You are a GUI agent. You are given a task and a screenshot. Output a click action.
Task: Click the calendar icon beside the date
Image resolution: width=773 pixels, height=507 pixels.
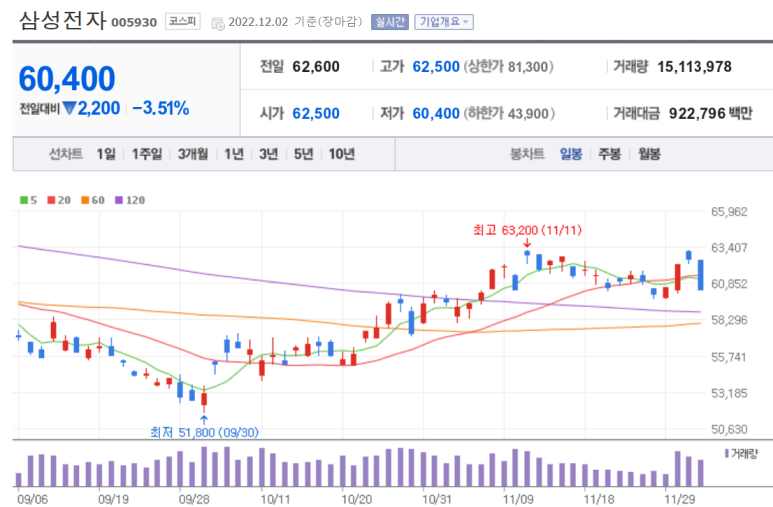[218, 23]
